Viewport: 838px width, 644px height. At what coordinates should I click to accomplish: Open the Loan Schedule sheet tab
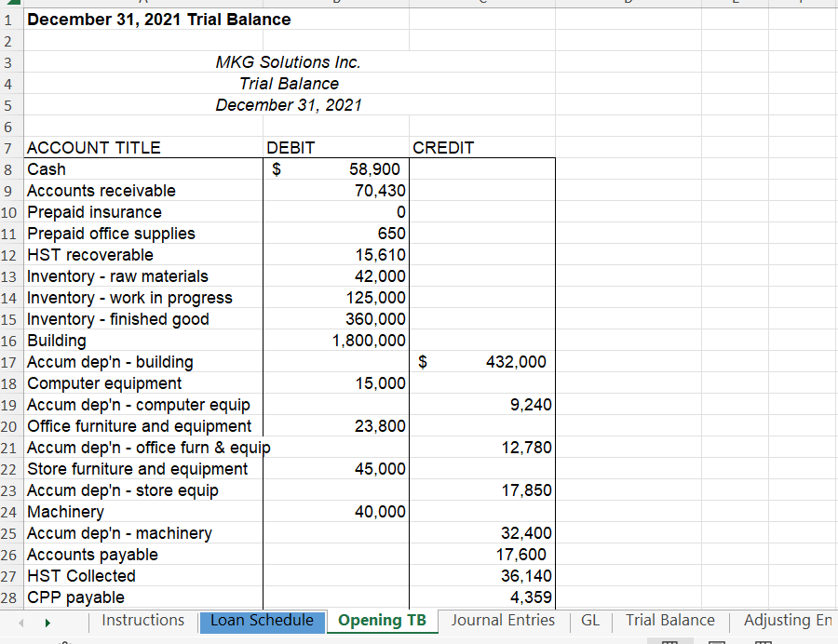(x=262, y=622)
